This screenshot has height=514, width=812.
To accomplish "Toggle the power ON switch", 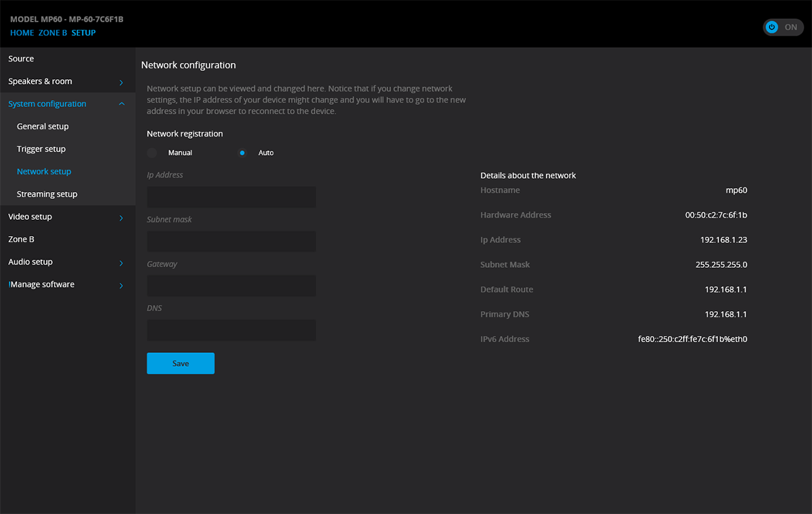I will [783, 27].
